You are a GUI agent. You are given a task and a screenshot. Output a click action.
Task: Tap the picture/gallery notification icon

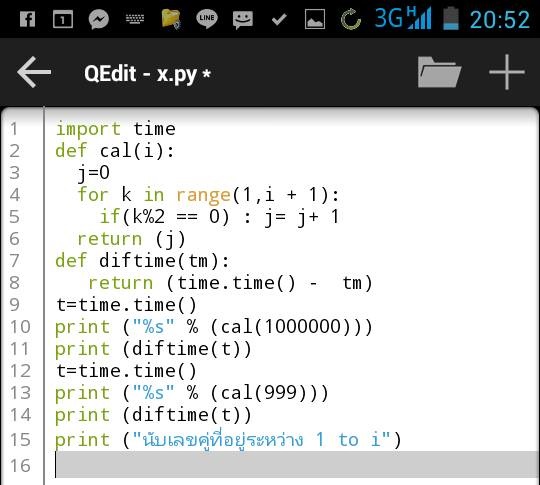[x=315, y=19]
